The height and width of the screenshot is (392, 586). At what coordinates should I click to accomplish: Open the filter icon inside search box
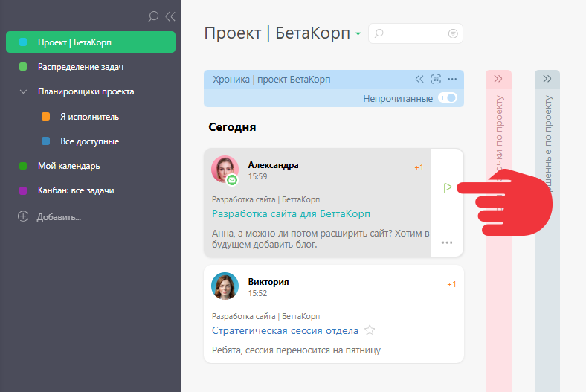[453, 33]
